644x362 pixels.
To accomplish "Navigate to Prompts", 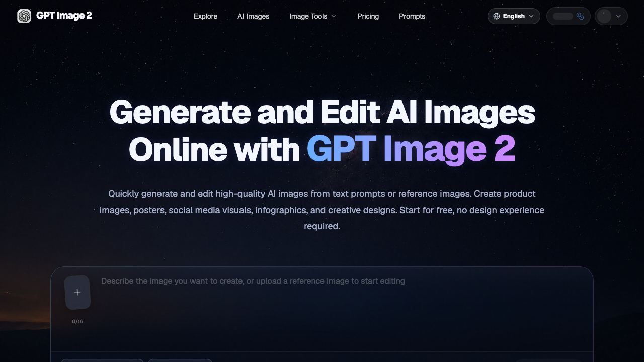I will [412, 16].
